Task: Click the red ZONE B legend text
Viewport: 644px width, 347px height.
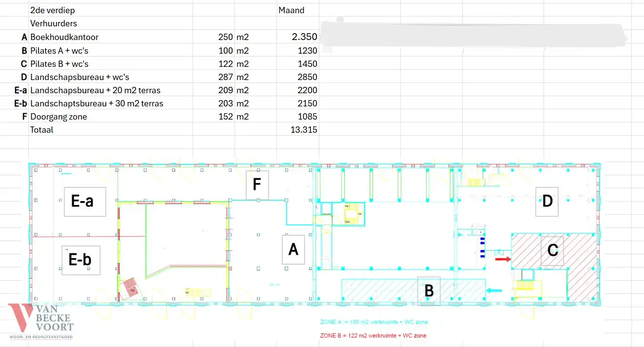Action: tap(373, 336)
